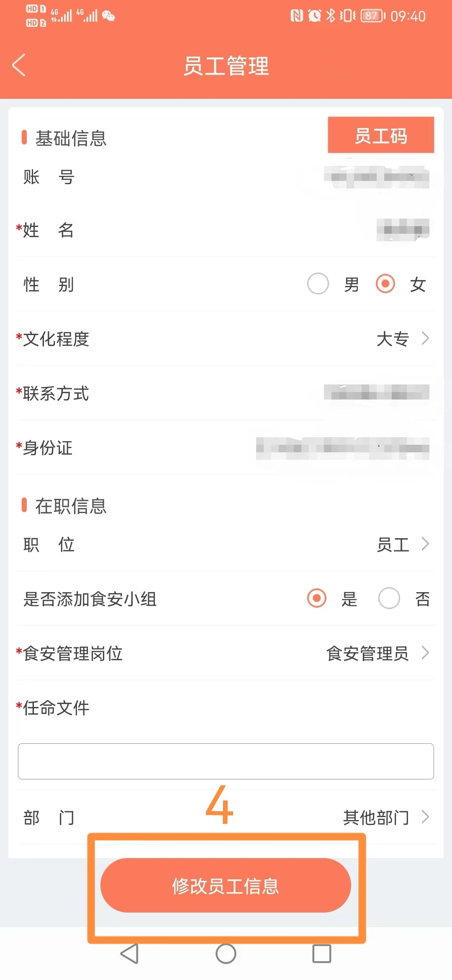This screenshot has height=980, width=452.
Task: Select 男 gender radio button
Action: 318,284
